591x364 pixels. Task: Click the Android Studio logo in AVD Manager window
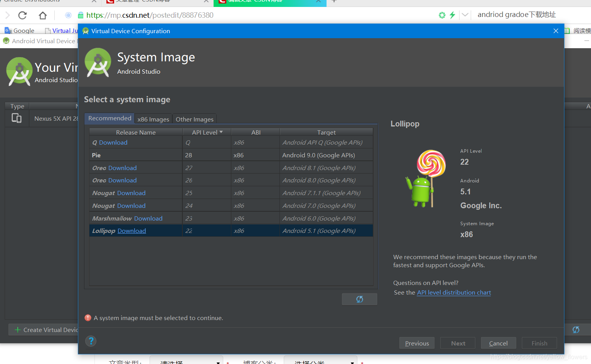pyautogui.click(x=19, y=71)
